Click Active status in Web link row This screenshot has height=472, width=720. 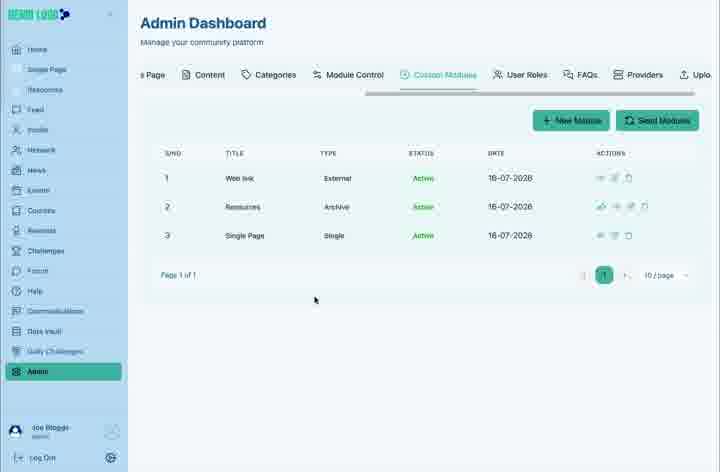click(423, 179)
